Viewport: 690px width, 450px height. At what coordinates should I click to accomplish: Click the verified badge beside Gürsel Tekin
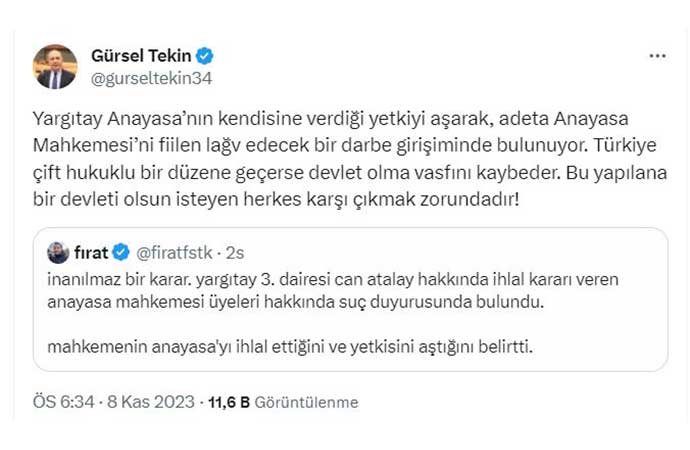tap(205, 56)
